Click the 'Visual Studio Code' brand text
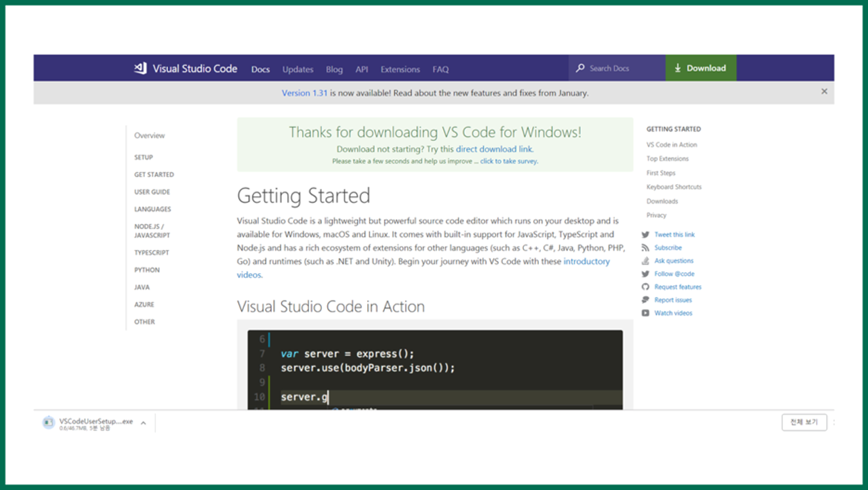The image size is (868, 490). pyautogui.click(x=195, y=69)
